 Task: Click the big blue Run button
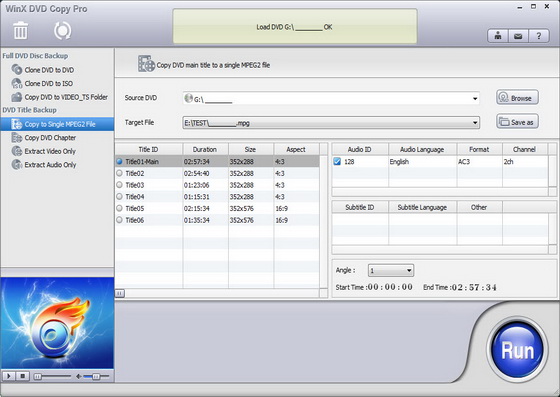[517, 350]
